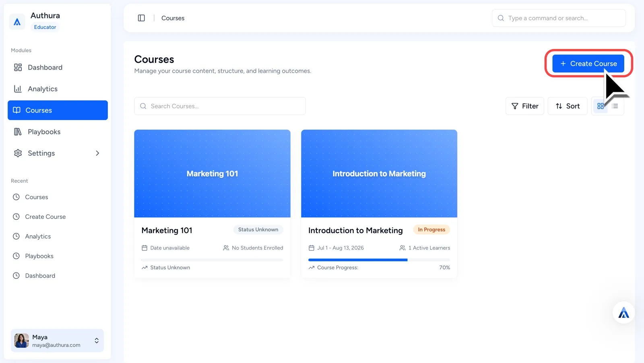
Task: Open Maya account switcher chevron
Action: [x=97, y=341]
